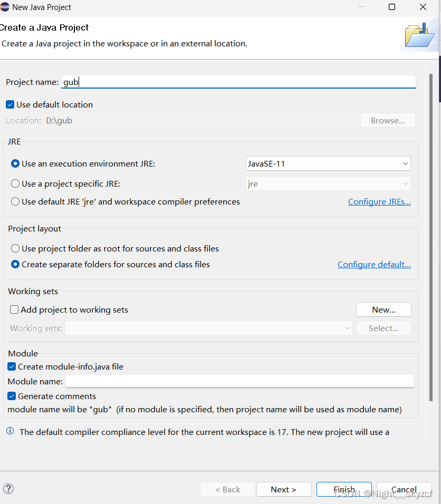
Task: Click the dialog's vertical scrollbar
Action: click(x=430, y=237)
